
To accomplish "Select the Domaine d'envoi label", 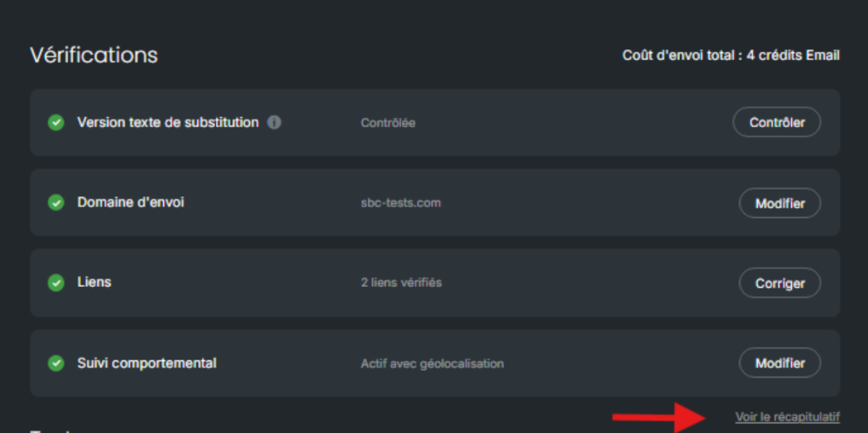I will (131, 202).
